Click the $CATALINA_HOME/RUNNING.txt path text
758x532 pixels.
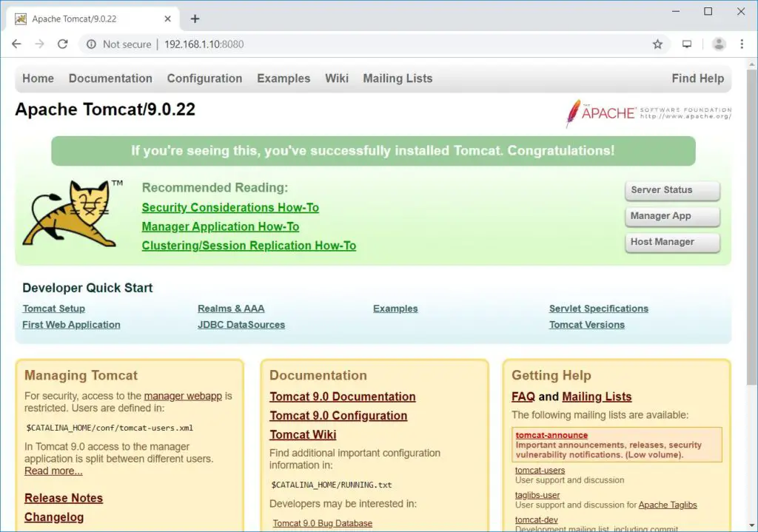click(x=332, y=485)
